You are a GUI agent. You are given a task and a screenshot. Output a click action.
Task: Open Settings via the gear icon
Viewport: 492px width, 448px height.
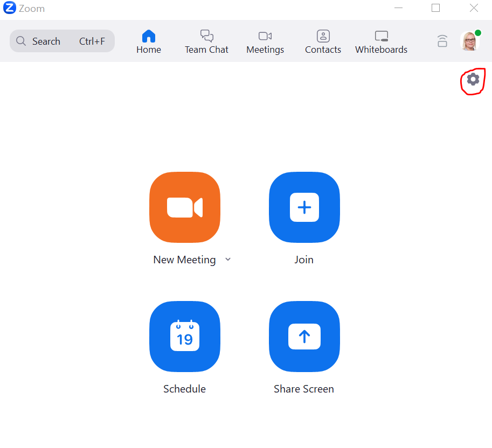pos(473,80)
